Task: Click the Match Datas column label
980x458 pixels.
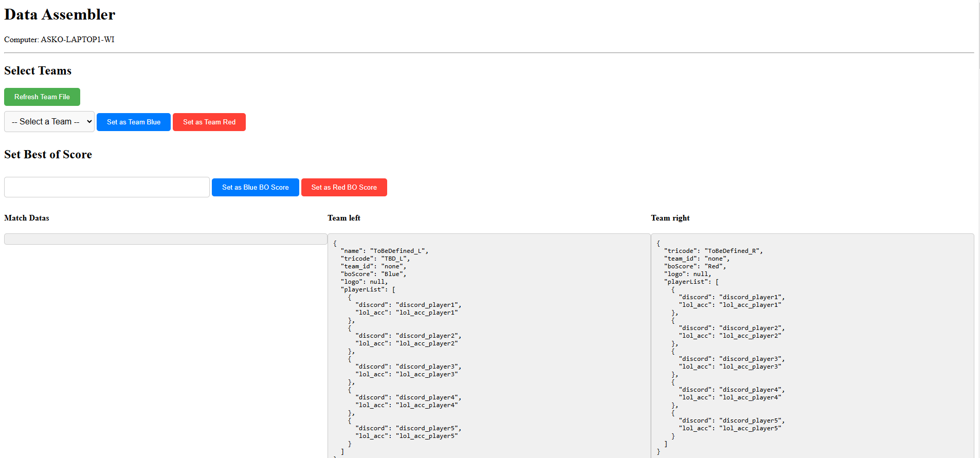Action: click(x=27, y=218)
